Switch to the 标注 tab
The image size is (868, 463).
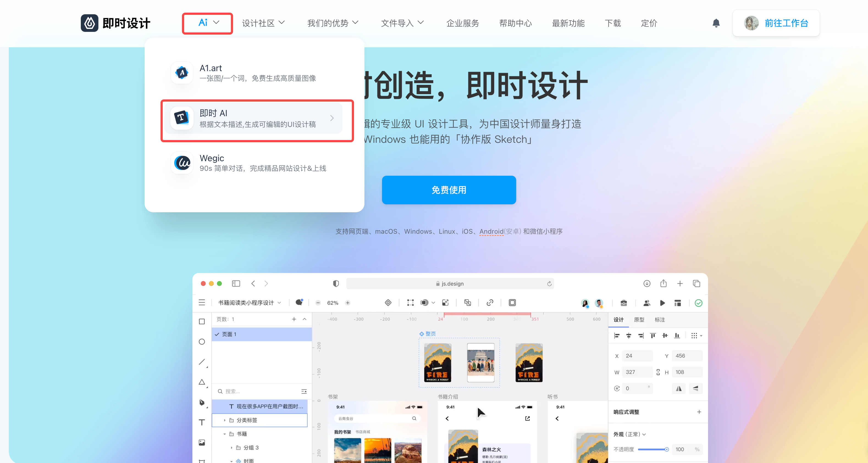(x=660, y=320)
